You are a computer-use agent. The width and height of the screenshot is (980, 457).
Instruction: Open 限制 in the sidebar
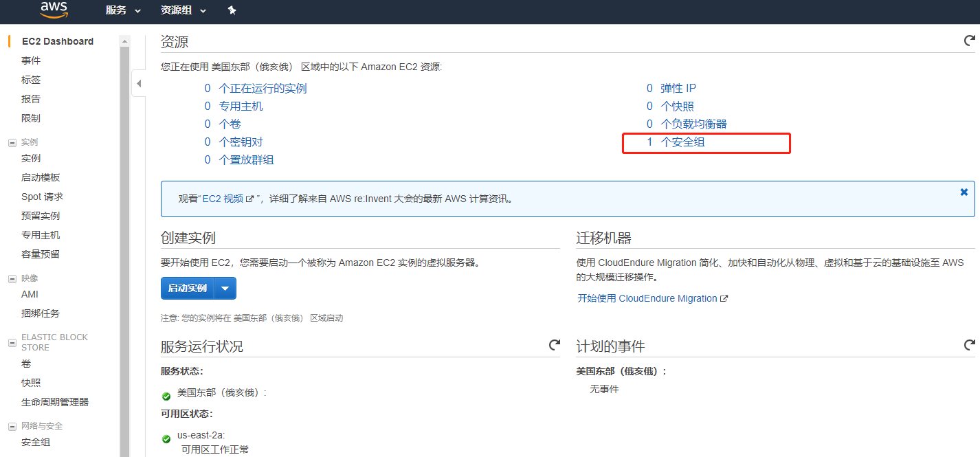[x=31, y=118]
